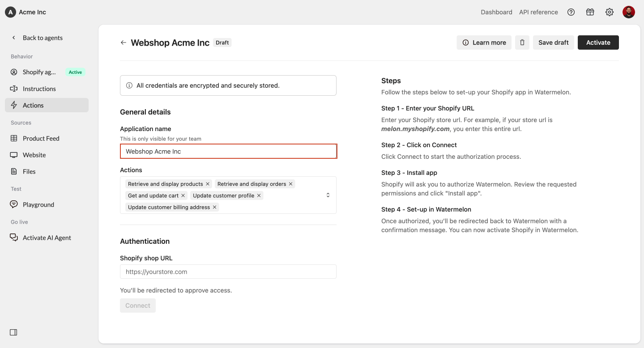Click 'Step 3 - Install app' heading

pos(409,173)
